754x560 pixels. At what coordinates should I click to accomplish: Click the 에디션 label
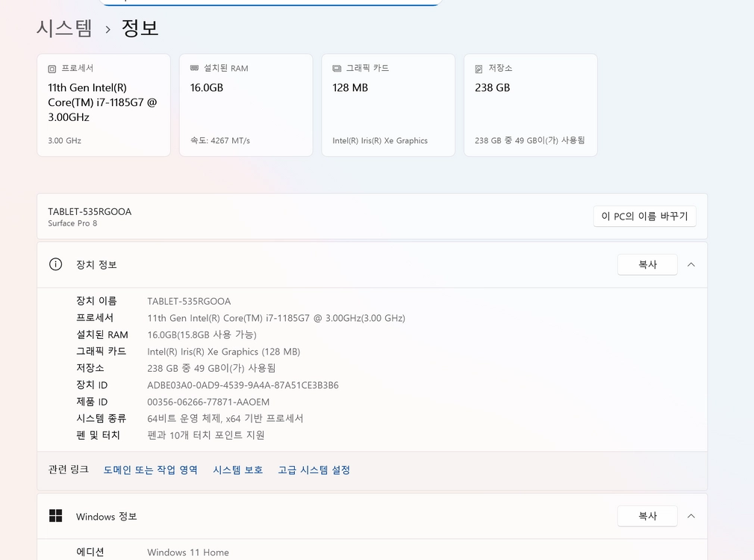pyautogui.click(x=90, y=552)
